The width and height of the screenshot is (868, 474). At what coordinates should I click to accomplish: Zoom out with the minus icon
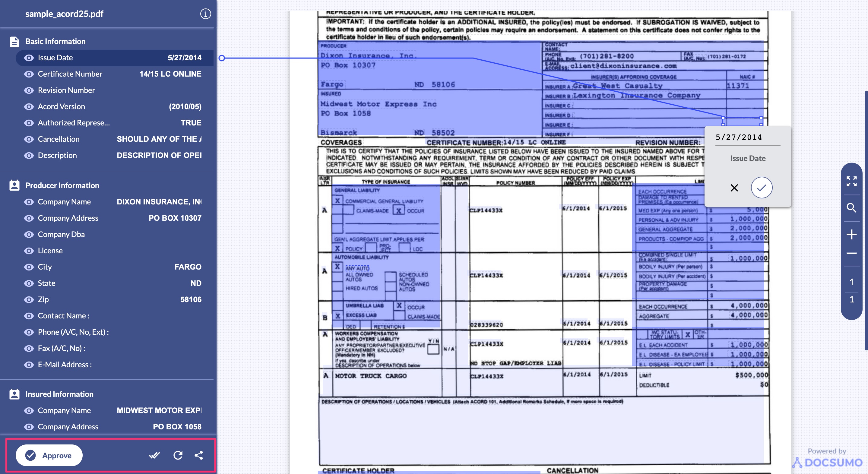point(851,253)
